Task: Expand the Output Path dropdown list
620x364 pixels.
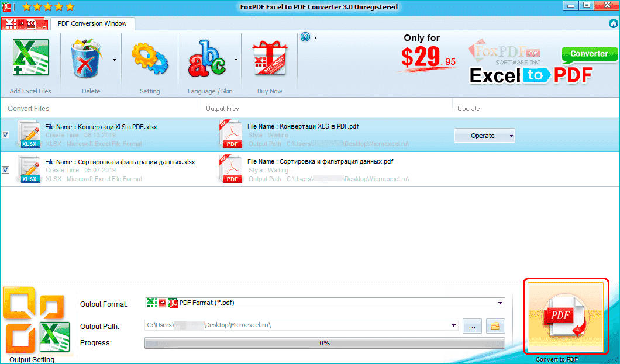Action: pyautogui.click(x=454, y=325)
